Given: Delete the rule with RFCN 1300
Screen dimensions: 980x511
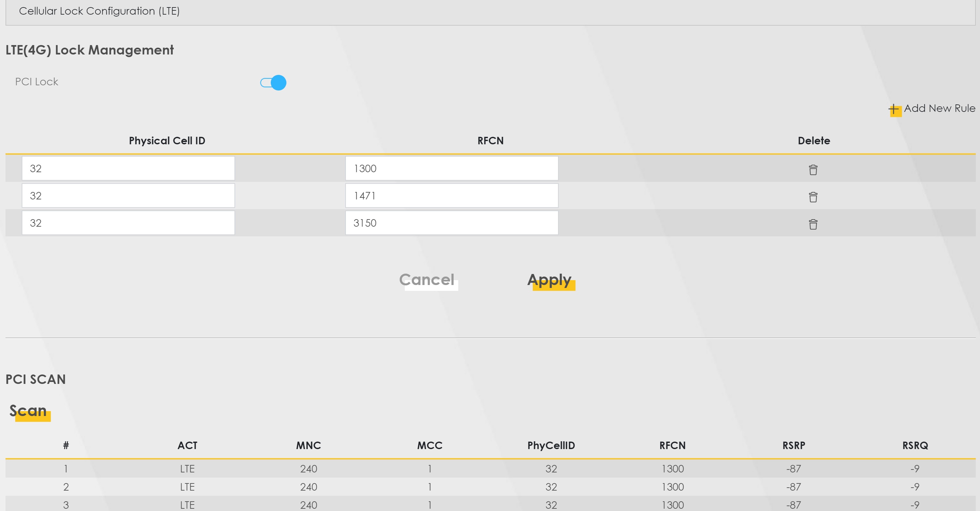Looking at the screenshot, I should pos(813,170).
